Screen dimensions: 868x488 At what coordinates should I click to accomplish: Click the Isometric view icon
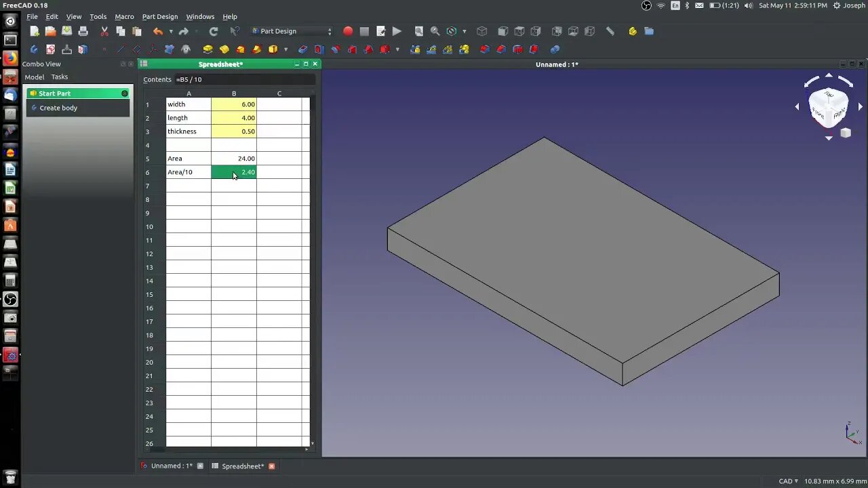coord(481,31)
